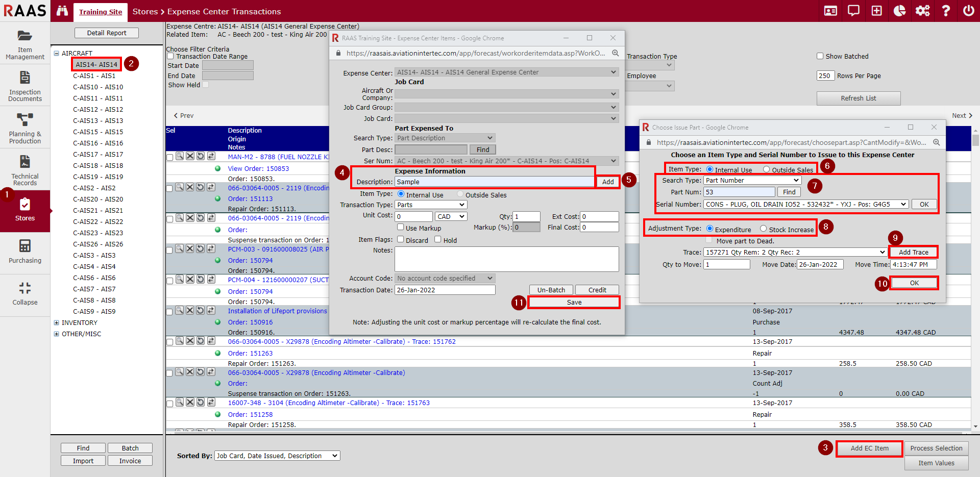
Task: Open Planning & Production module
Action: [24, 128]
